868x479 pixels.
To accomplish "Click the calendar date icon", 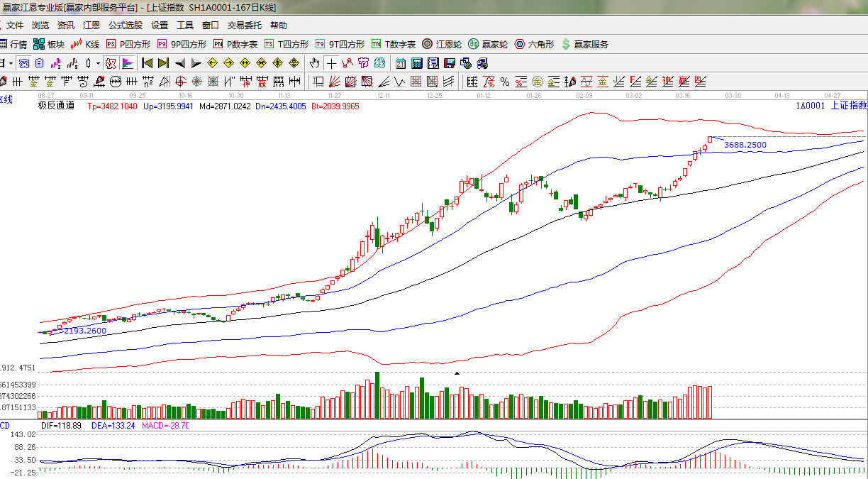I will point(401,63).
